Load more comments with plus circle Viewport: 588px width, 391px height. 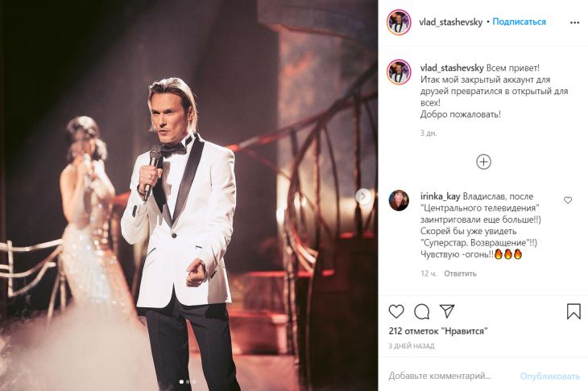coord(483,162)
